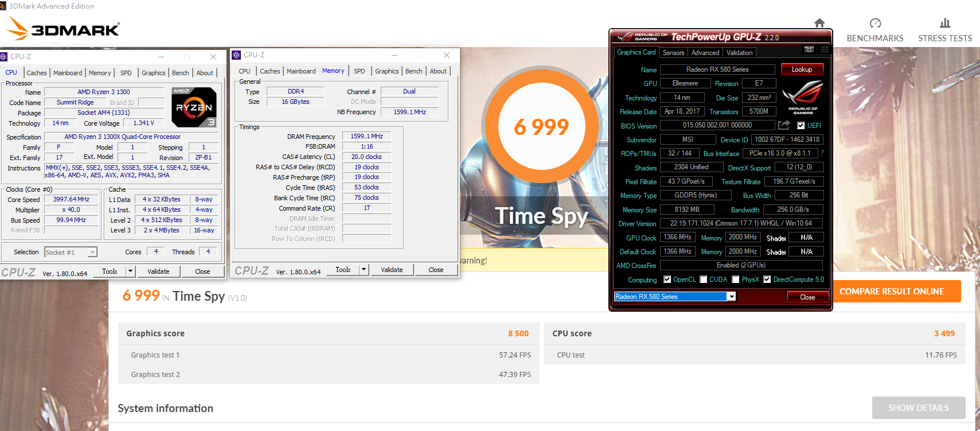Open Caches tab in CPU-Z processor window

pos(37,73)
